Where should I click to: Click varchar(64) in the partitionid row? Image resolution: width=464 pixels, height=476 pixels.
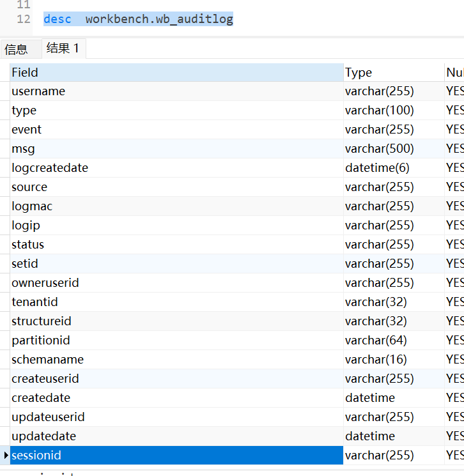tap(376, 341)
